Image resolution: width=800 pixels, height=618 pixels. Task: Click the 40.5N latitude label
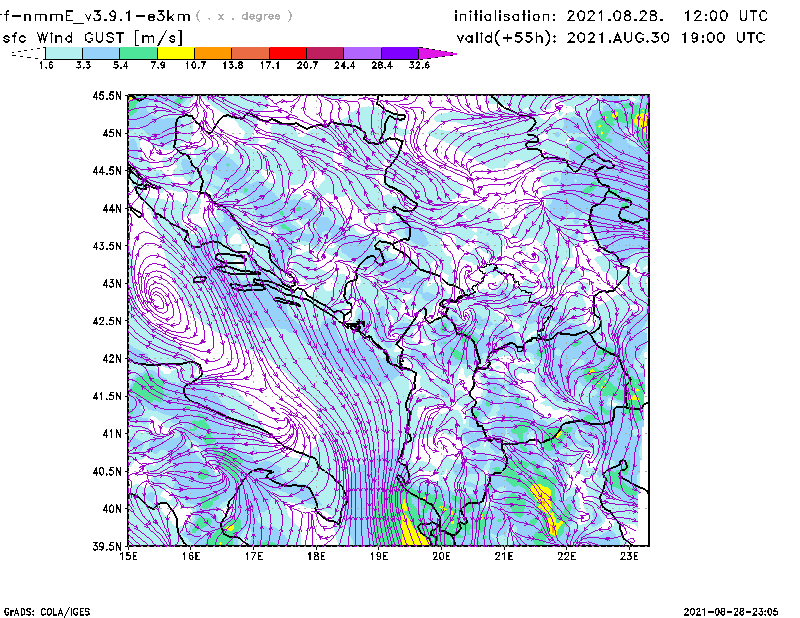pyautogui.click(x=107, y=471)
